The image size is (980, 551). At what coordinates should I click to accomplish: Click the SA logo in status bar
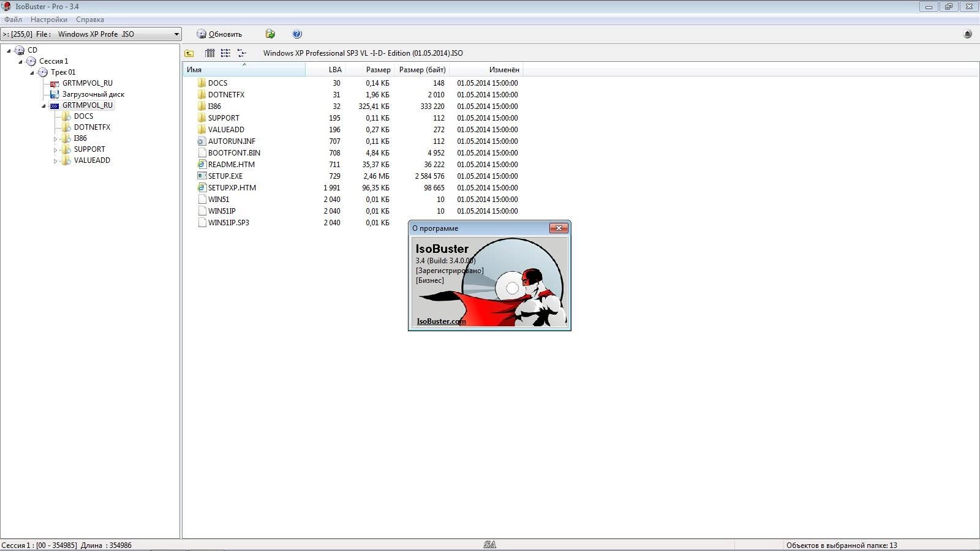tap(489, 545)
